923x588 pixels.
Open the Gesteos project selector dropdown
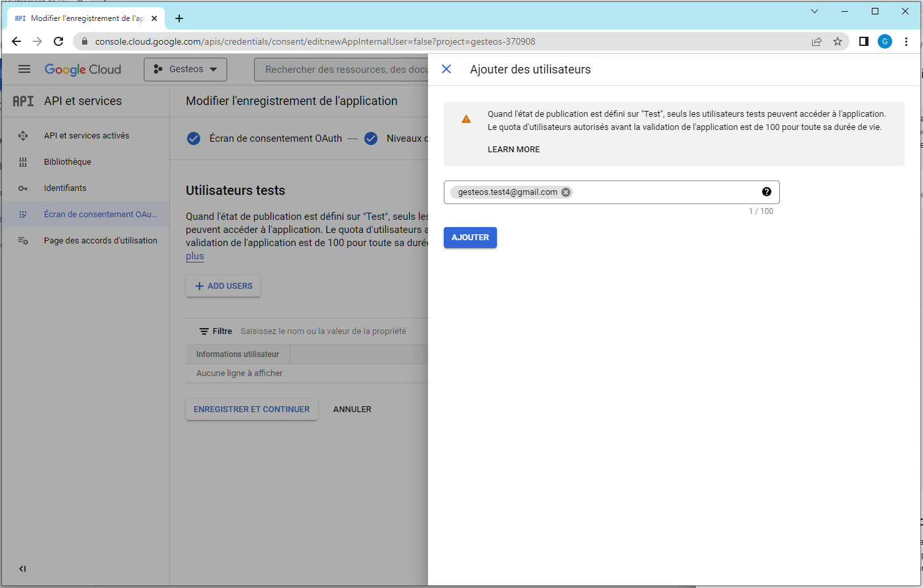coord(185,69)
